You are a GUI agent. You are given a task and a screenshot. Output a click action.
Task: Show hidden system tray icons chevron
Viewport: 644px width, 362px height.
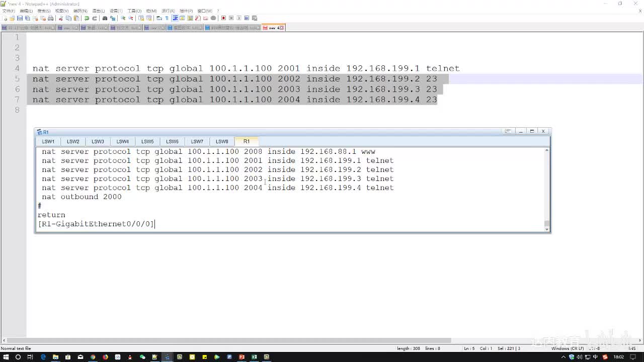coord(563,357)
